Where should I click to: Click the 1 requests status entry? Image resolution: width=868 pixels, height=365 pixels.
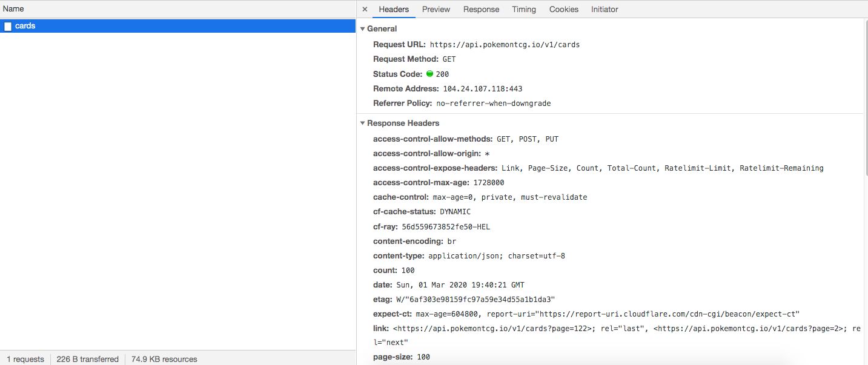click(25, 359)
